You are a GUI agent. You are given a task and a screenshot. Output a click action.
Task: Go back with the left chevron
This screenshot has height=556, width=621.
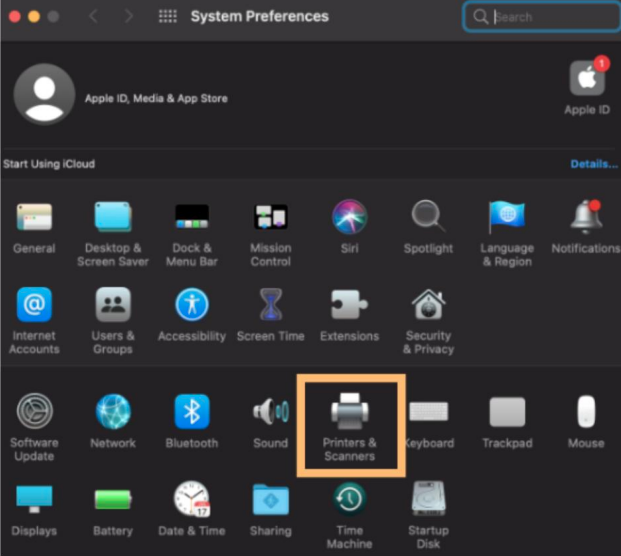(x=93, y=16)
